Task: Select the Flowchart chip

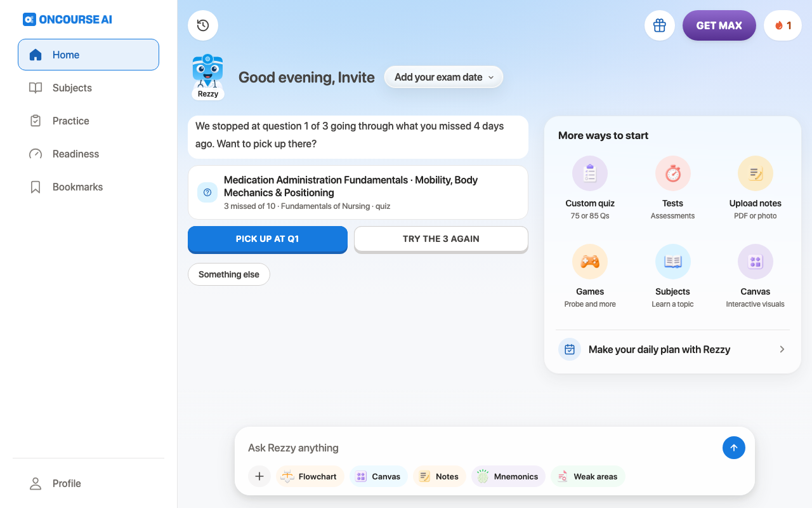Action: (310, 476)
